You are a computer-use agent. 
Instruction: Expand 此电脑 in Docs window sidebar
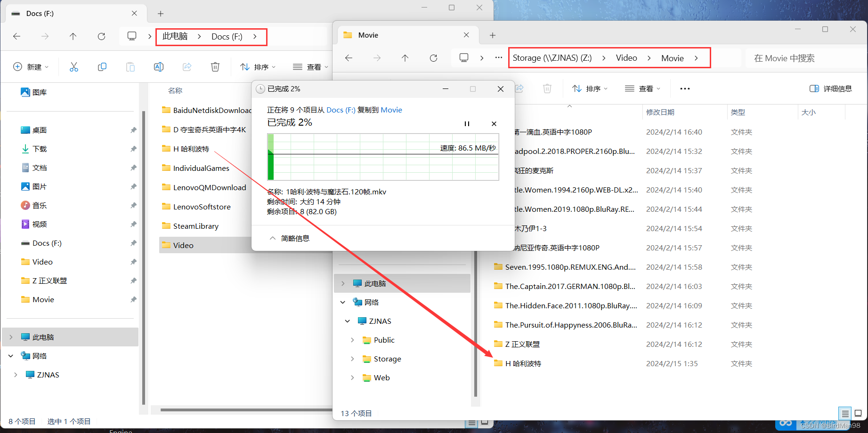[x=11, y=337]
